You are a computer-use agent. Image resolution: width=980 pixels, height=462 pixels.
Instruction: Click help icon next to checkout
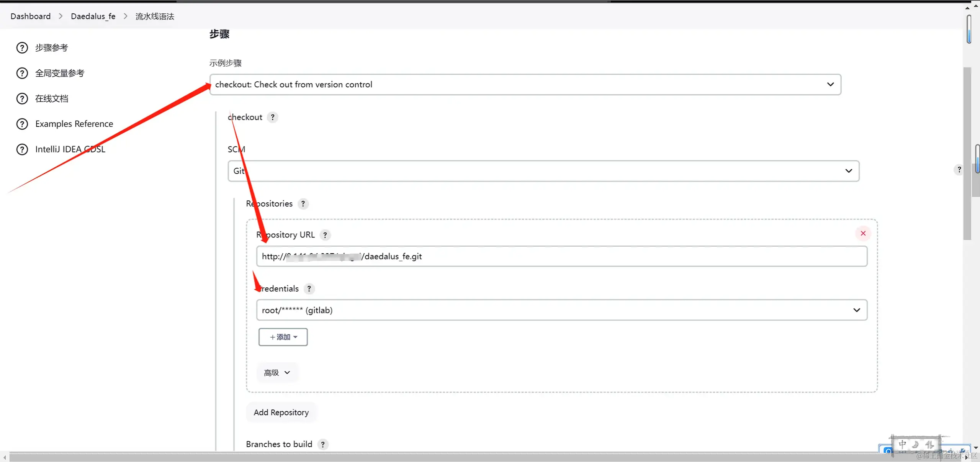point(272,117)
